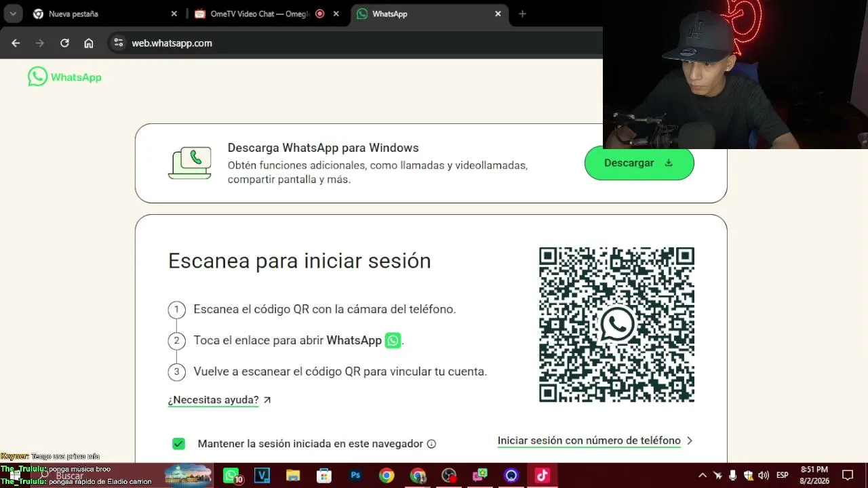Open TikTok app from the taskbar
Screen dimensions: 868x488
pos(542,476)
